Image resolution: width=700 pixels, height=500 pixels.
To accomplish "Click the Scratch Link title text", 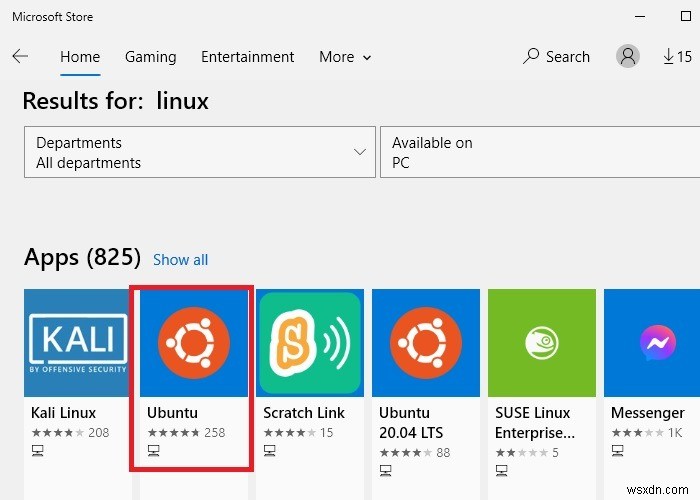I will [x=304, y=413].
